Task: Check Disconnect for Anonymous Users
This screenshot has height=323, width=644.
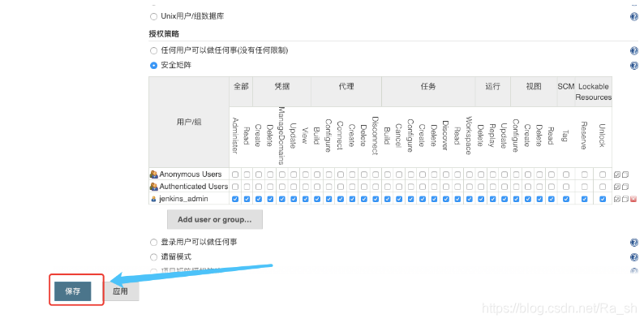Action: click(x=376, y=174)
